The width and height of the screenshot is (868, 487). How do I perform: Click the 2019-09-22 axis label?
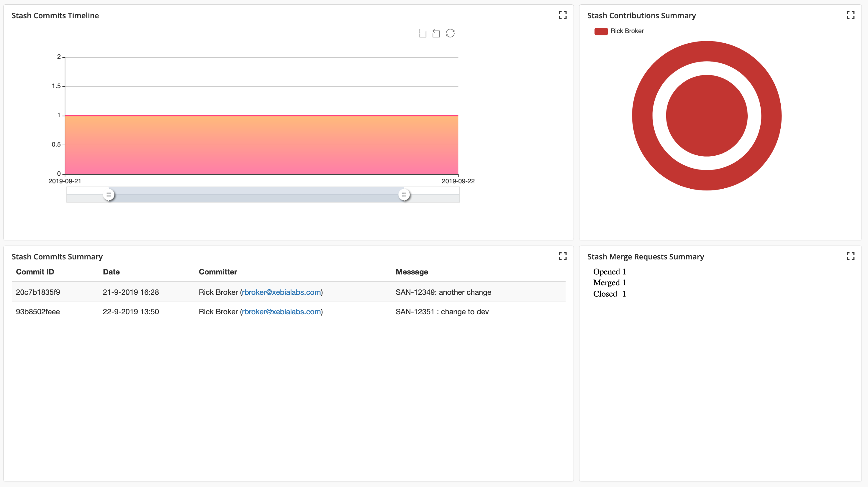458,181
